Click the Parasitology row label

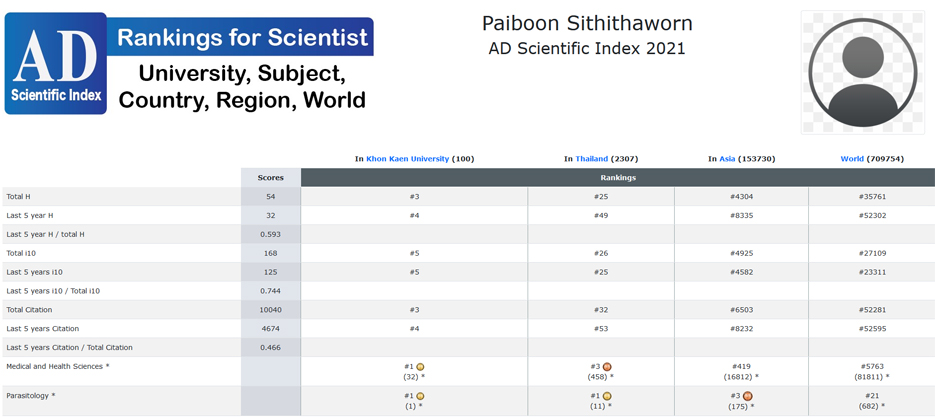pyautogui.click(x=30, y=396)
